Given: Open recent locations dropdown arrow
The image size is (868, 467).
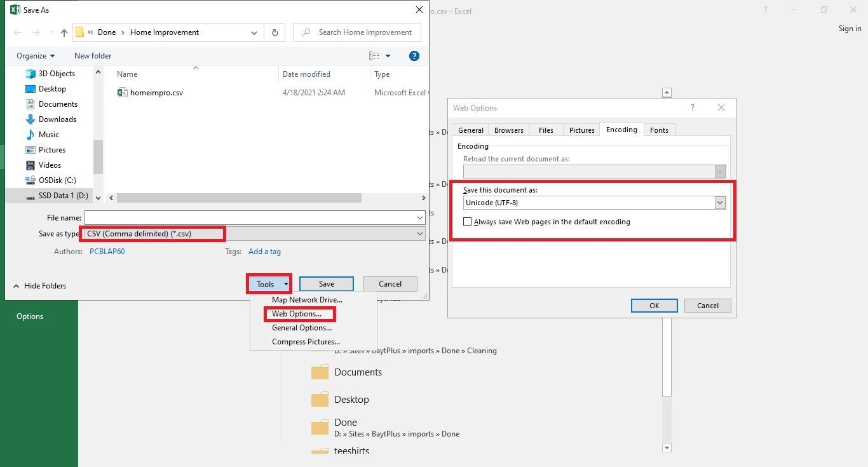Looking at the screenshot, I should point(50,32).
